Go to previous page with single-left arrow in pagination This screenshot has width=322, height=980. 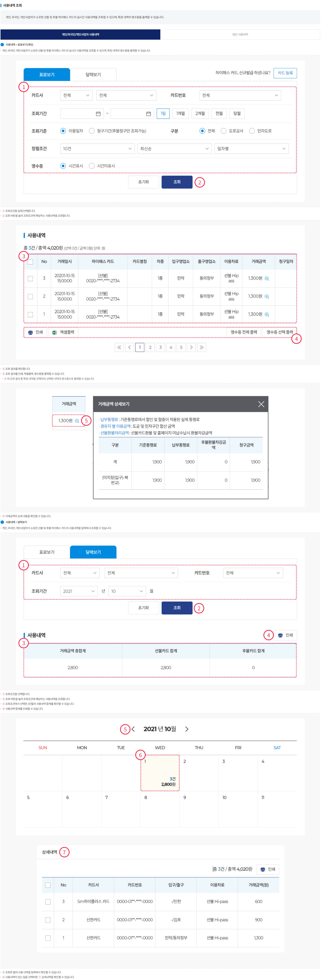129,347
